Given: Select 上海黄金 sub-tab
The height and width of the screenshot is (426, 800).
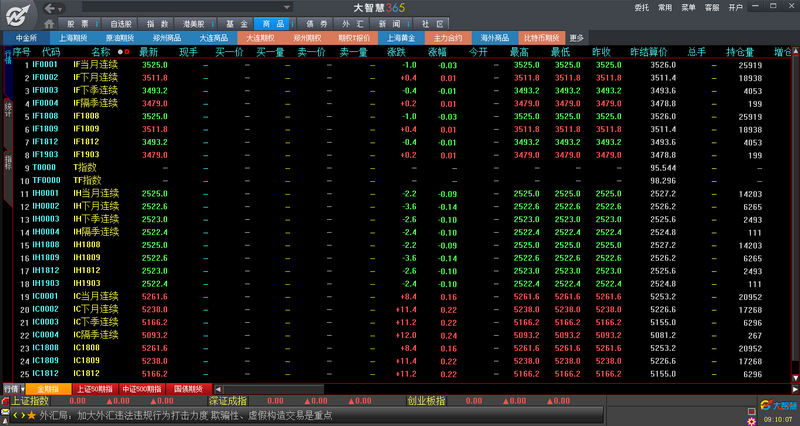Looking at the screenshot, I should 401,38.
